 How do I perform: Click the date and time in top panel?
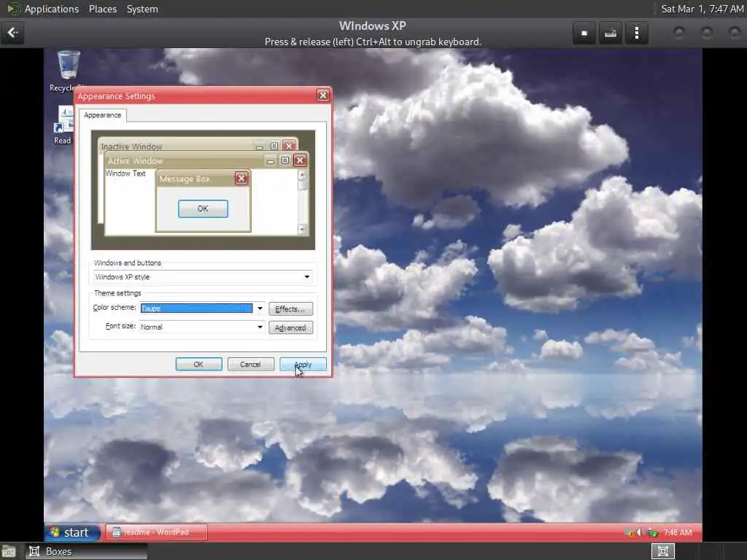tap(703, 9)
